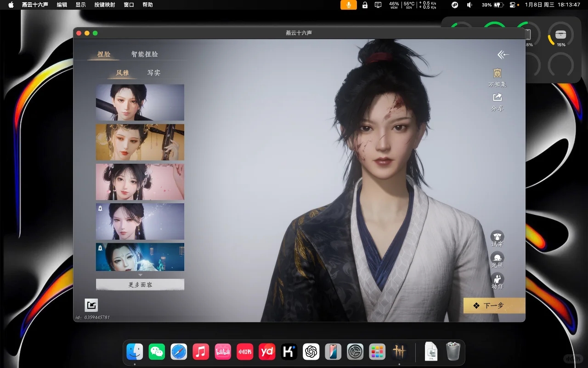This screenshot has width=588, height=368.
Task: Switch to the 智能捏脸 tab
Action: 144,54
